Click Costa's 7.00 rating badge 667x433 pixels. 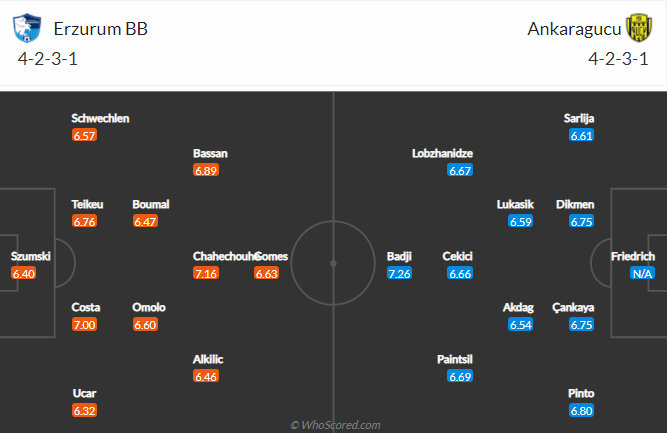point(84,325)
